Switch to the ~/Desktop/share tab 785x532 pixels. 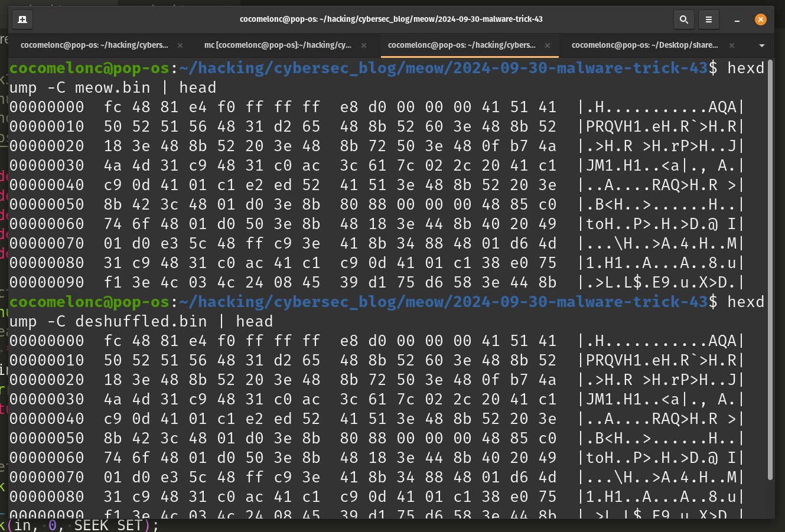(645, 45)
